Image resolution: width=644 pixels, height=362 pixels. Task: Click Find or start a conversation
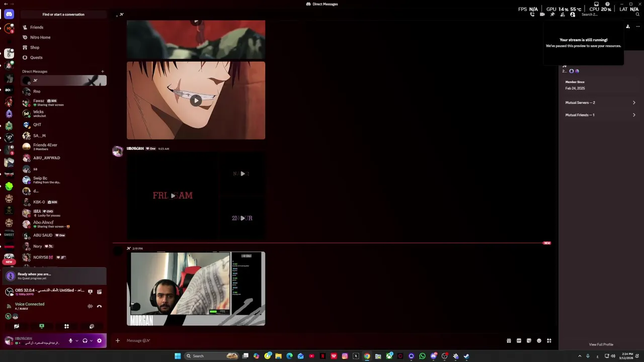63,15
